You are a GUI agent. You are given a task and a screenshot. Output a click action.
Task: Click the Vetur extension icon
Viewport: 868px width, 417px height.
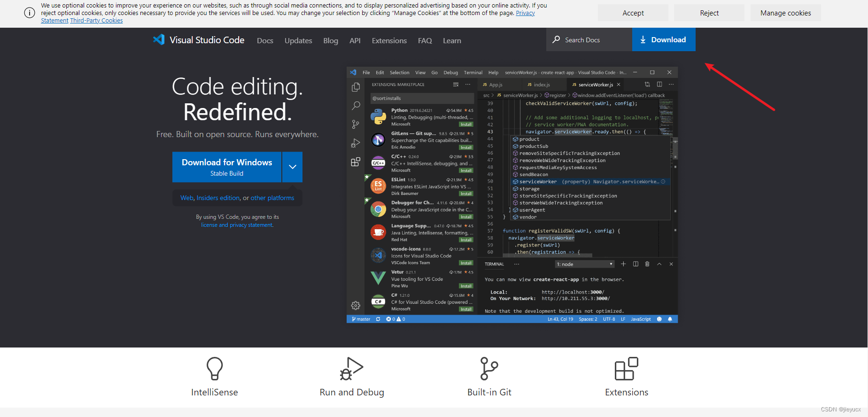[378, 278]
